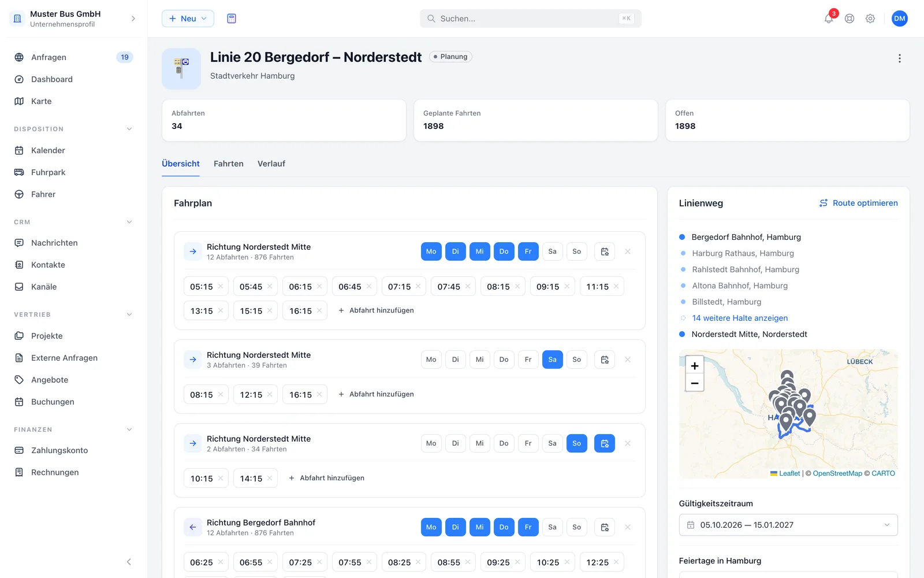This screenshot has width=924, height=578.
Task: Toggle Sa off in the 3 Abfahrten schedule
Action: coord(553,360)
